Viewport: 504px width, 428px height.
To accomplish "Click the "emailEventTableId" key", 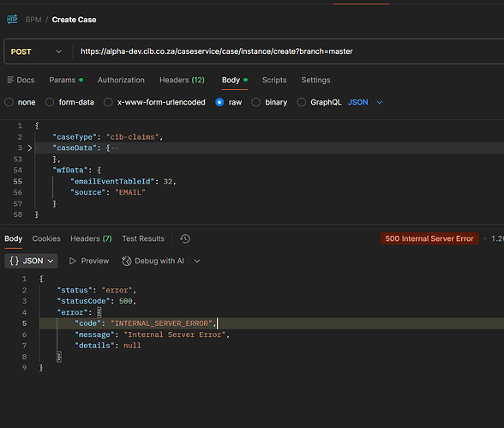I will pos(112,181).
